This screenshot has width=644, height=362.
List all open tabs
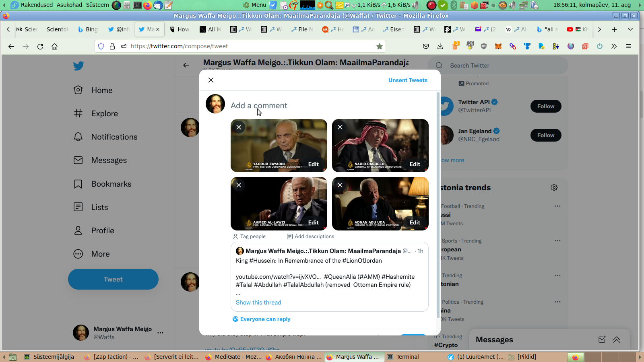point(630,29)
